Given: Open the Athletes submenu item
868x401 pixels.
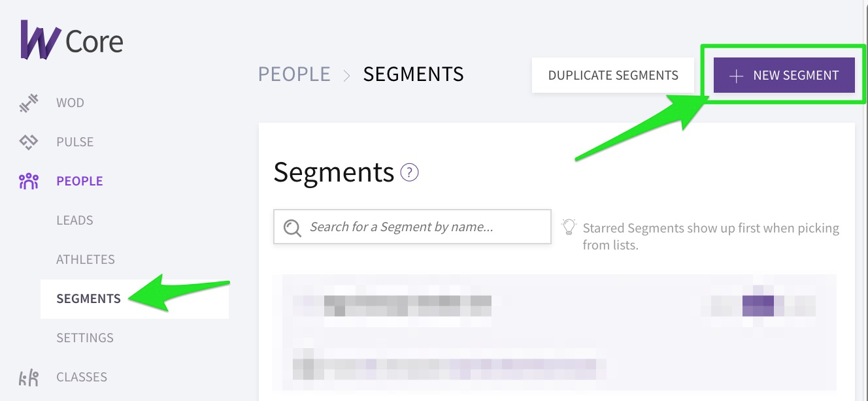Looking at the screenshot, I should pyautogui.click(x=86, y=259).
